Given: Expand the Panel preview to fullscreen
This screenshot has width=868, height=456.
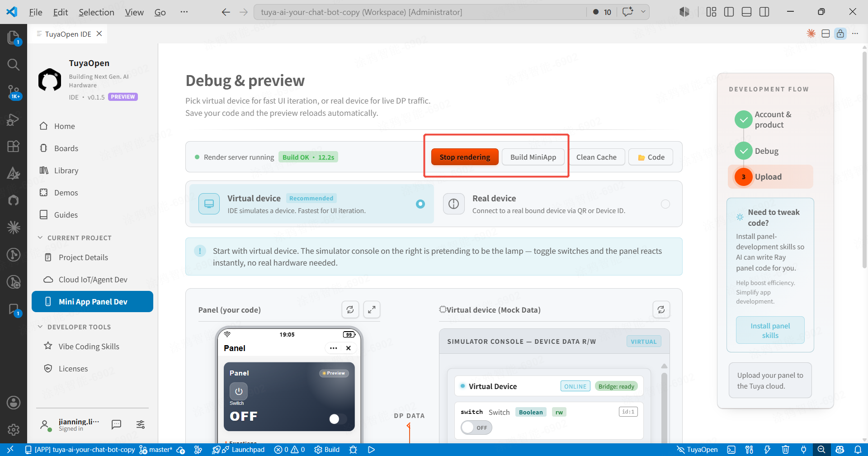Looking at the screenshot, I should (372, 309).
